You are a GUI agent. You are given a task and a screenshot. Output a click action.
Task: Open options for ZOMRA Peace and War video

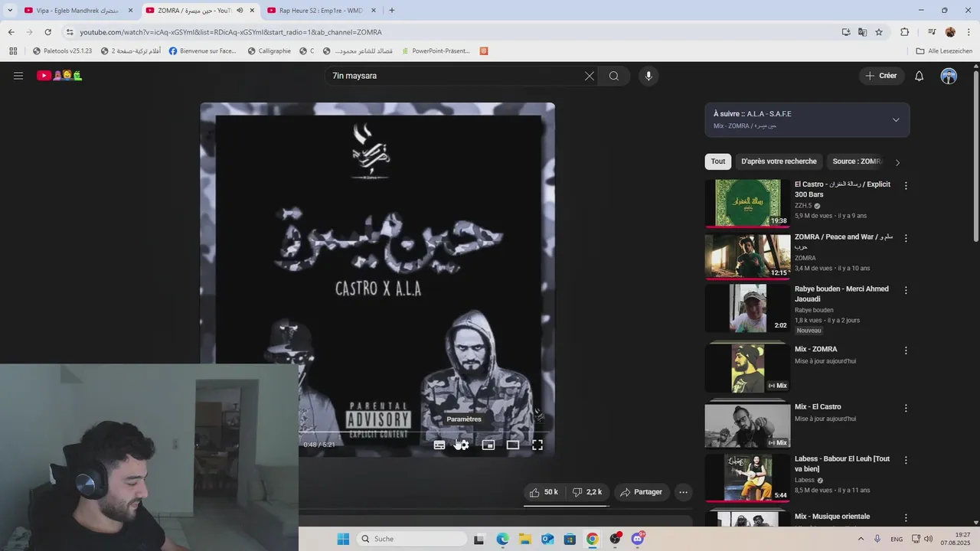[906, 239]
